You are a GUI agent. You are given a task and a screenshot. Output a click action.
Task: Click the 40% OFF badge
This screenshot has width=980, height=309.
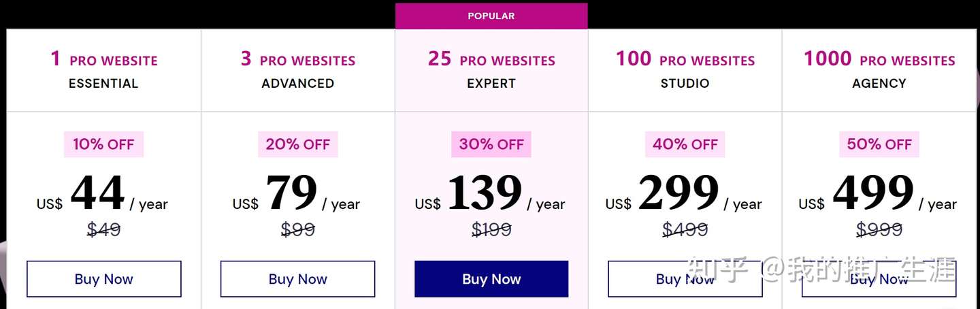pyautogui.click(x=685, y=144)
